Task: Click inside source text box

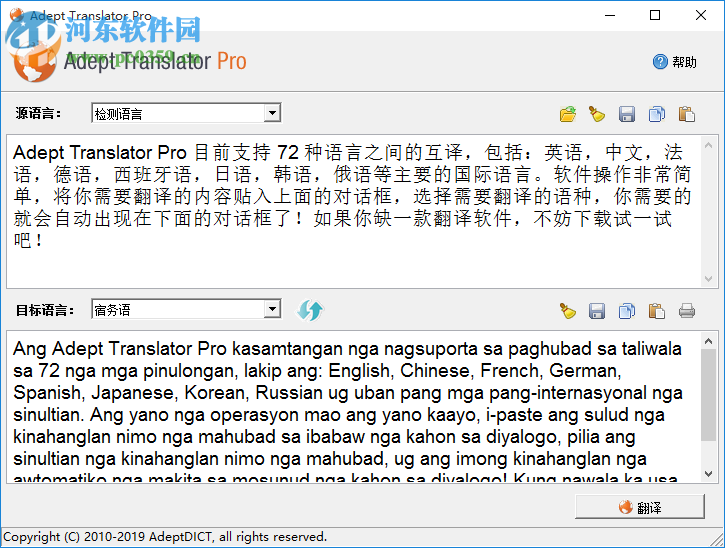Action: point(354,212)
